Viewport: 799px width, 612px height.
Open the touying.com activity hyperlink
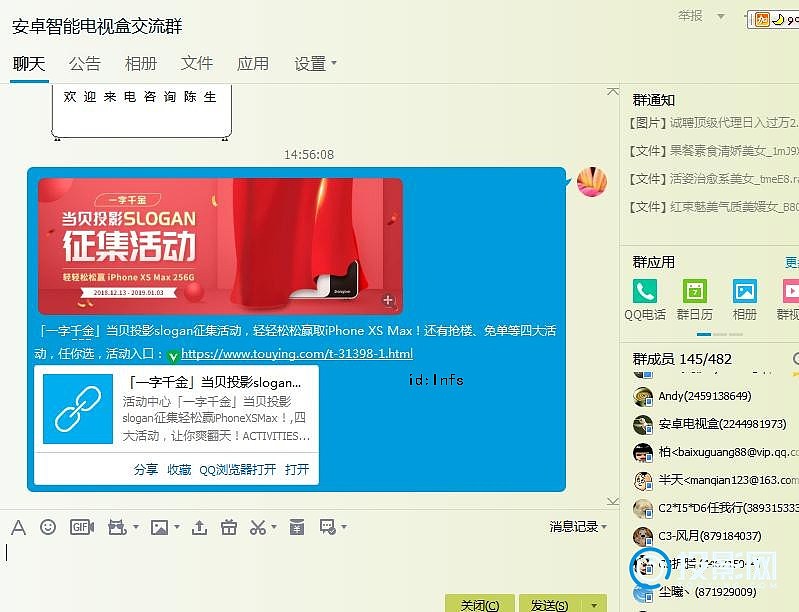point(297,354)
